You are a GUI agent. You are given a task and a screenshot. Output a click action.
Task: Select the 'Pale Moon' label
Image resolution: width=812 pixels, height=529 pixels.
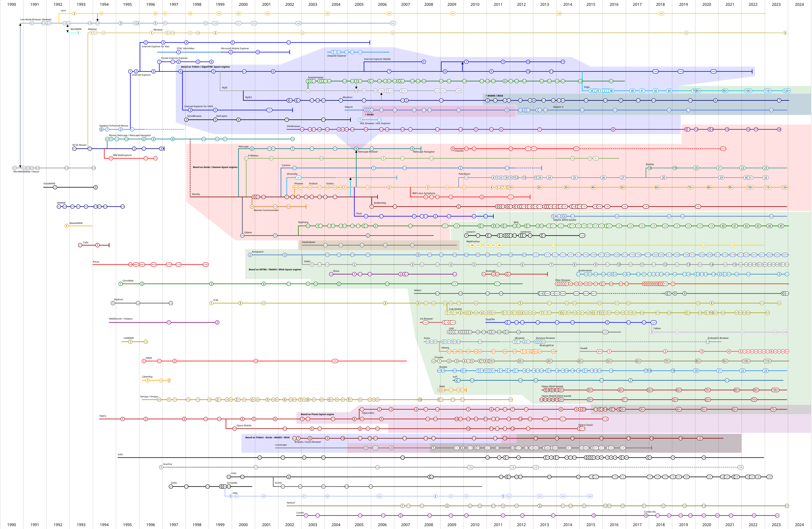point(464,174)
